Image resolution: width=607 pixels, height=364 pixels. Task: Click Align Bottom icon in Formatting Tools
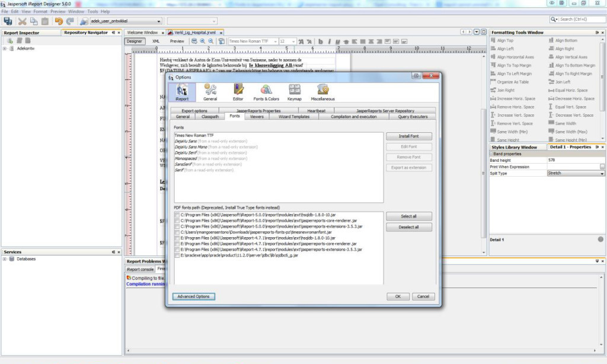point(551,40)
